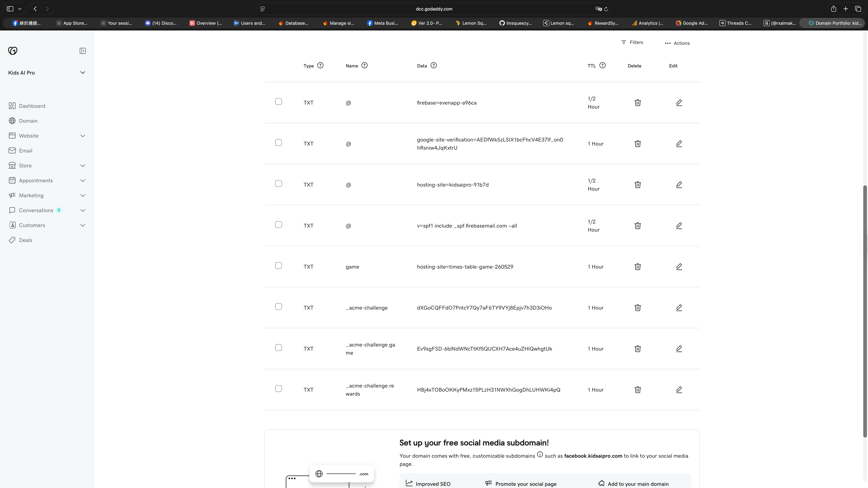Open the Filters button
Screen dimensions: 868x488
632,42
